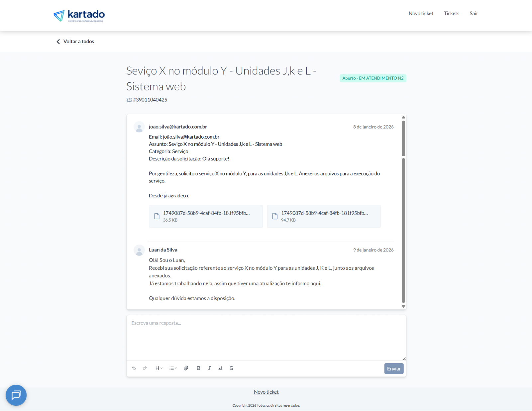Open the 94.7 KB attachment file
This screenshot has width=532, height=411.
(x=324, y=216)
